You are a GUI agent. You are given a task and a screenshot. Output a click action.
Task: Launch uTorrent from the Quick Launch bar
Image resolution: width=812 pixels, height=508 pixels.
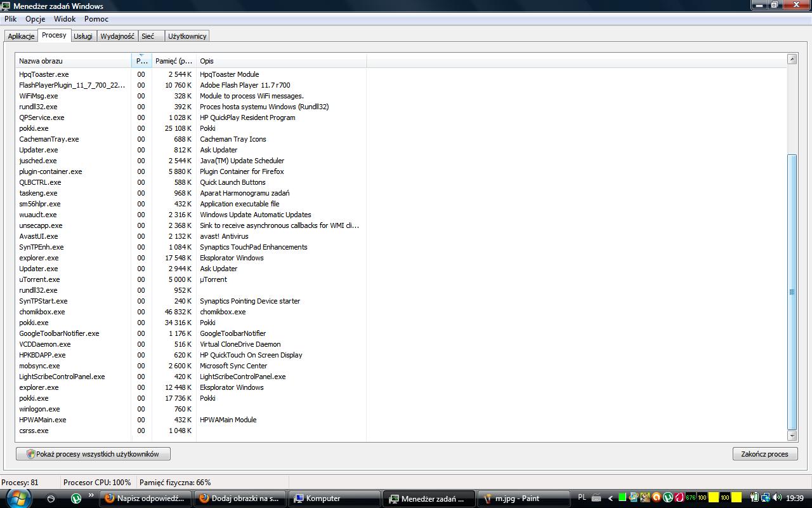coord(75,499)
